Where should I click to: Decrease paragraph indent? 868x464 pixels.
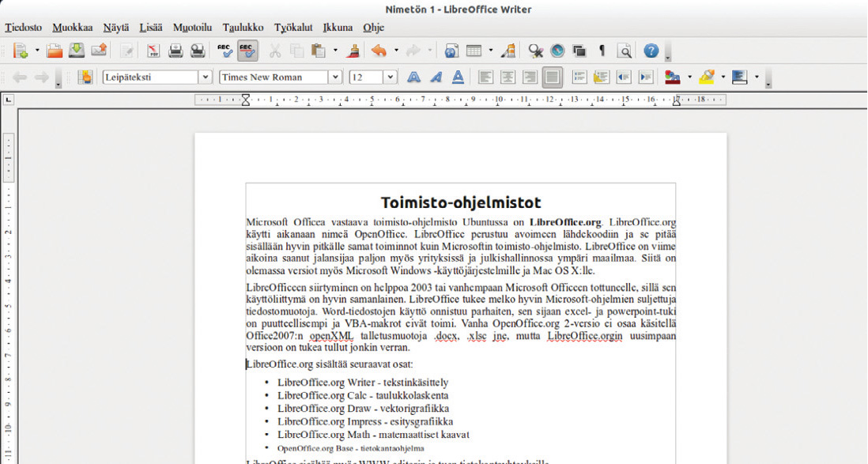(624, 77)
